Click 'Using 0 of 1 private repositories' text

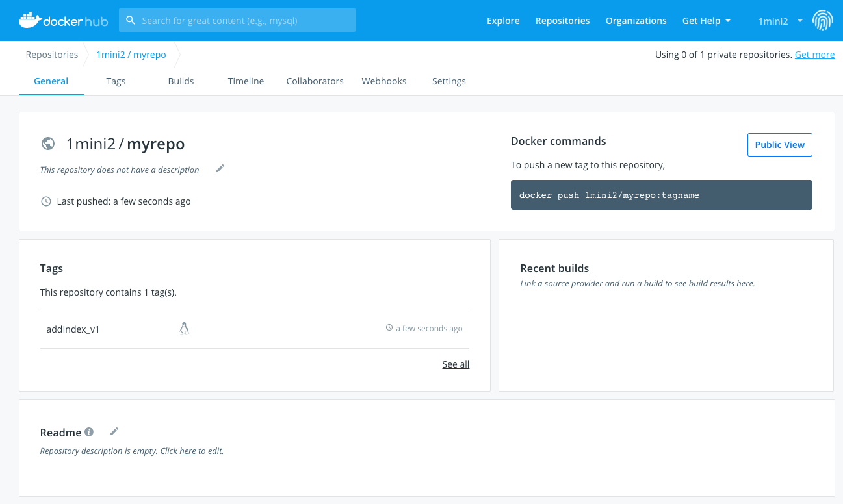[x=723, y=55]
